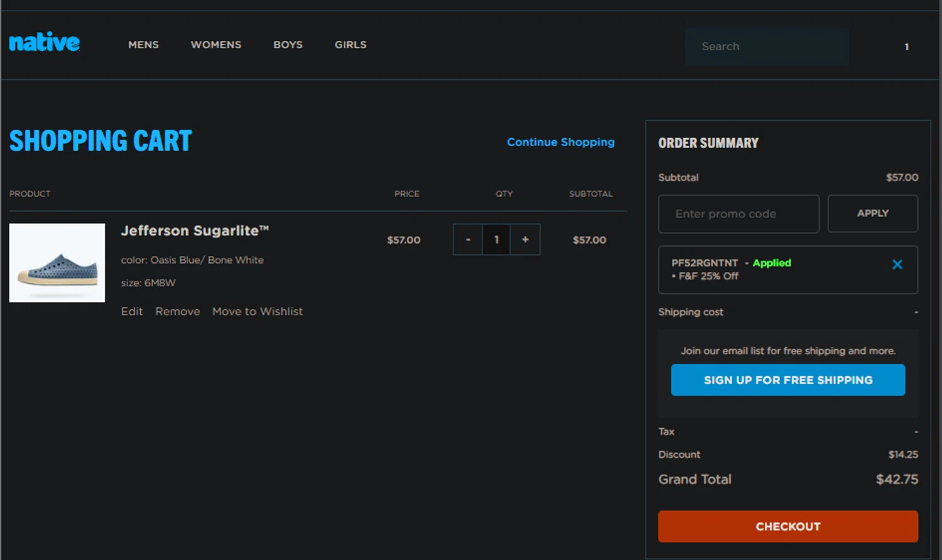Click the Tax label
The width and height of the screenshot is (942, 560).
(x=666, y=432)
